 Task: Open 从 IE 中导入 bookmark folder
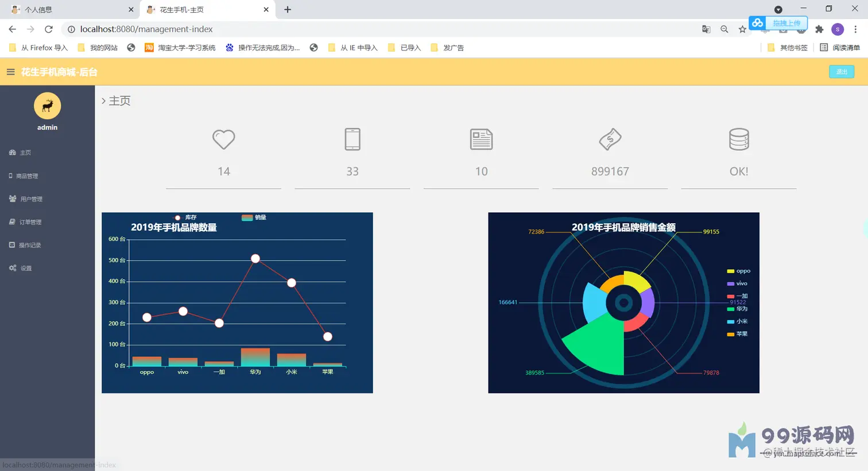[x=352, y=48]
